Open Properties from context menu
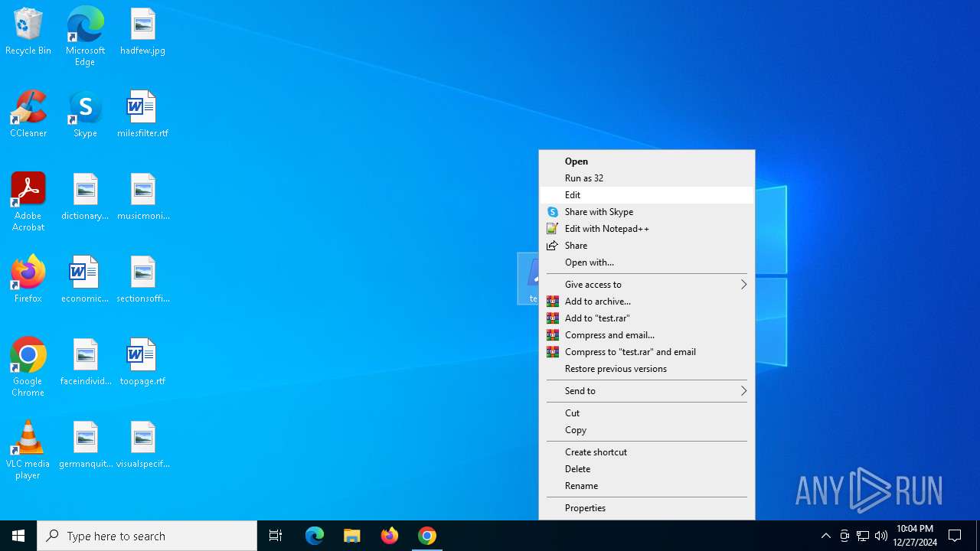 (647, 508)
